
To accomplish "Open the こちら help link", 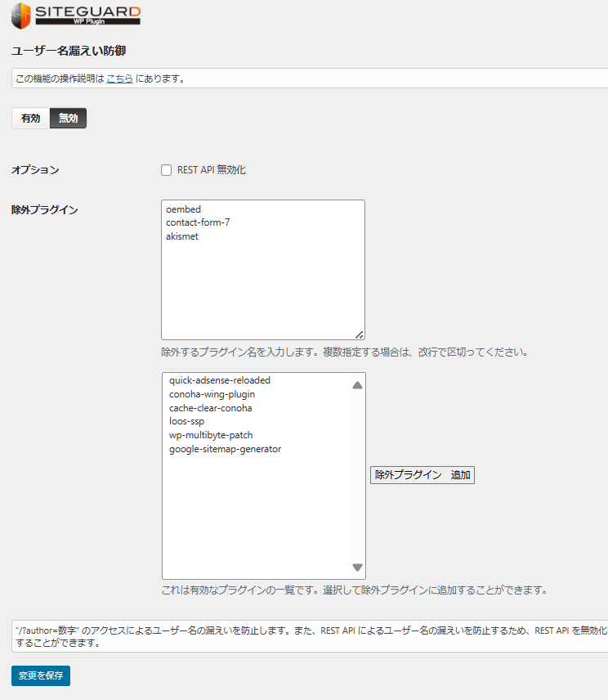I will 119,79.
